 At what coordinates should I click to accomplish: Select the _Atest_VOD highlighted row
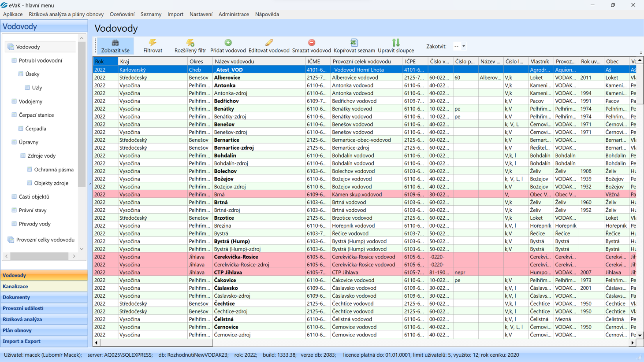click(x=365, y=70)
